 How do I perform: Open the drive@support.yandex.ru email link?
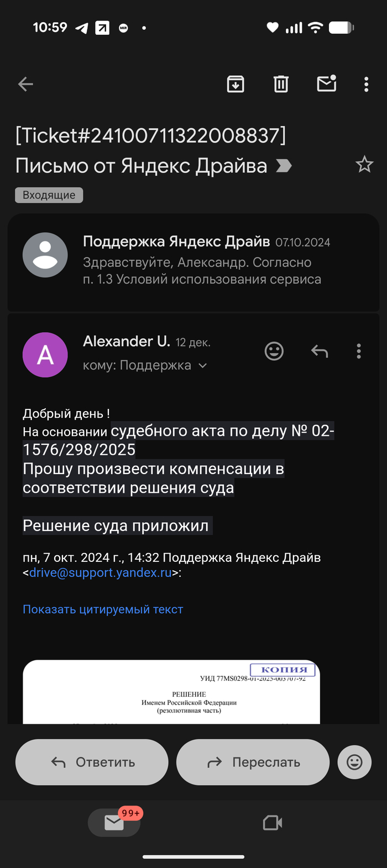click(101, 573)
